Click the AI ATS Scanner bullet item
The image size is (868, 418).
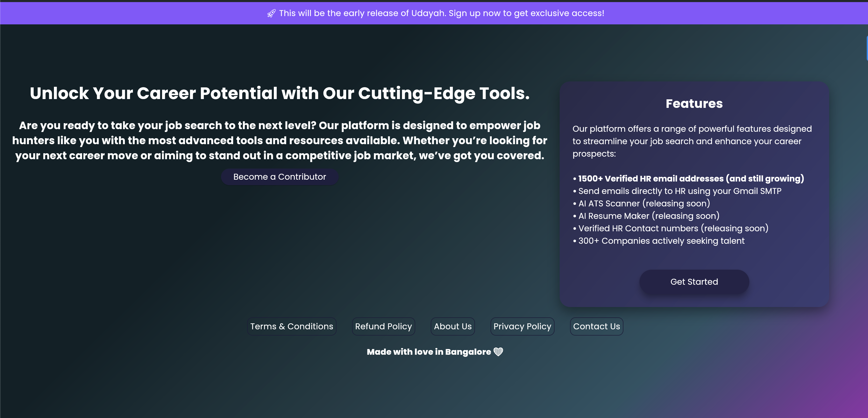coord(644,203)
